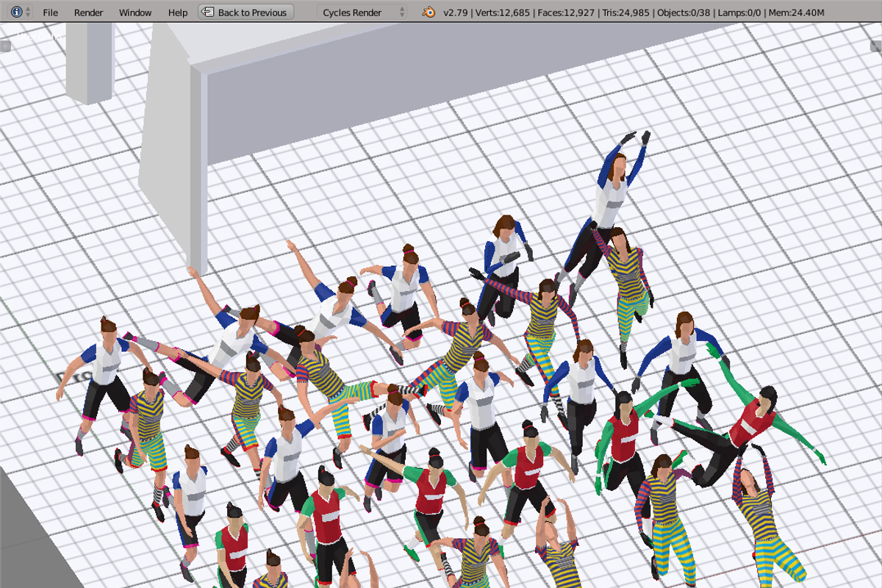882x588 pixels.
Task: Open the Render menu
Action: 88,12
